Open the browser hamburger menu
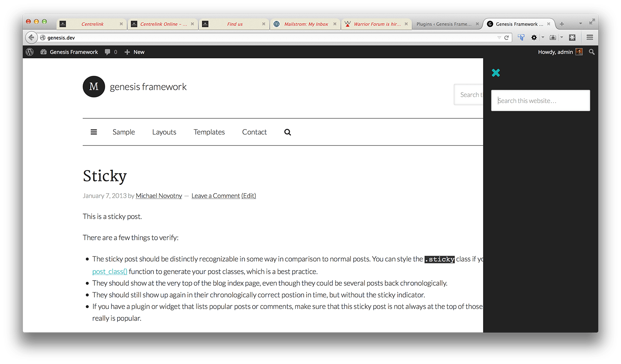The height and width of the screenshot is (364, 621). point(589,37)
